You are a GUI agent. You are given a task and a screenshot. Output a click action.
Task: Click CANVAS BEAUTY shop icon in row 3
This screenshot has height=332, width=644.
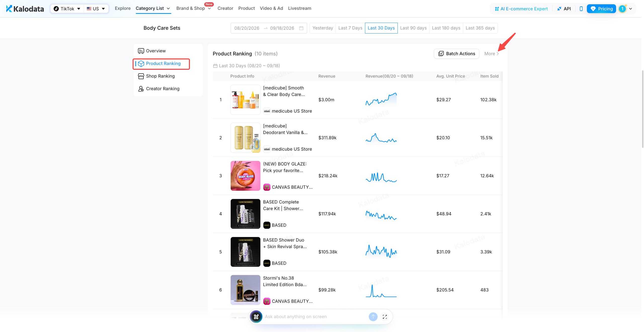pos(267,187)
